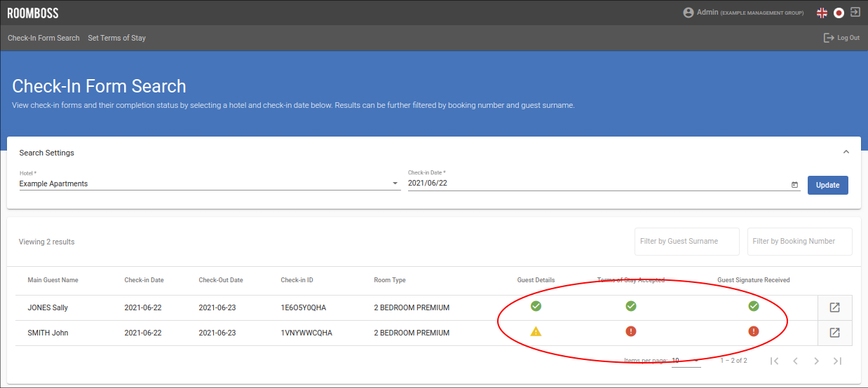This screenshot has width=868, height=388.
Task: Click the Filter by Booking Number field
Action: coord(799,241)
